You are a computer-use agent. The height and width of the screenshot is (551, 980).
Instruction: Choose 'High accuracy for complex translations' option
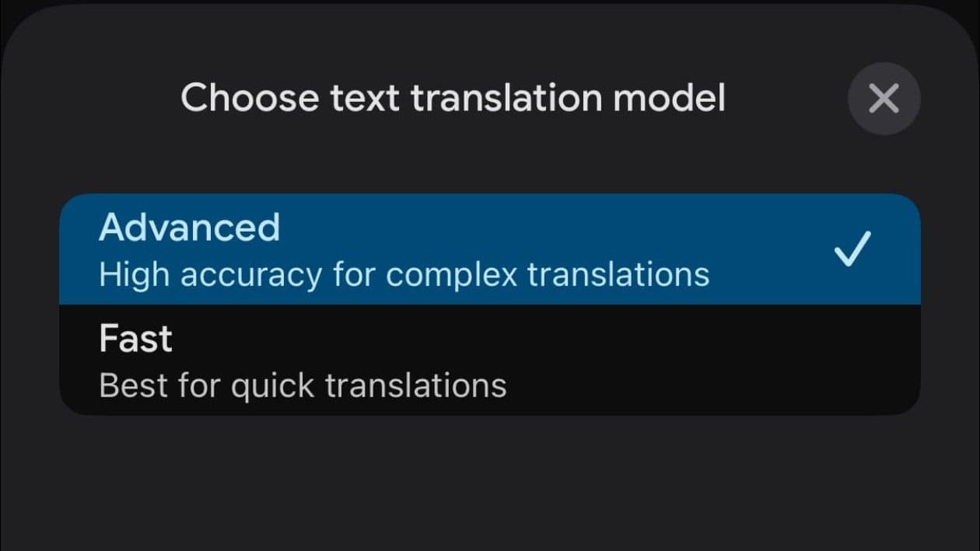404,274
